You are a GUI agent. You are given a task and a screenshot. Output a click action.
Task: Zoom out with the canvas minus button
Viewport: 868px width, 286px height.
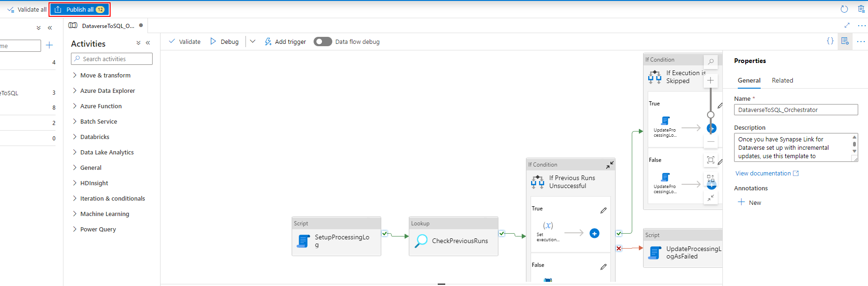pyautogui.click(x=711, y=141)
